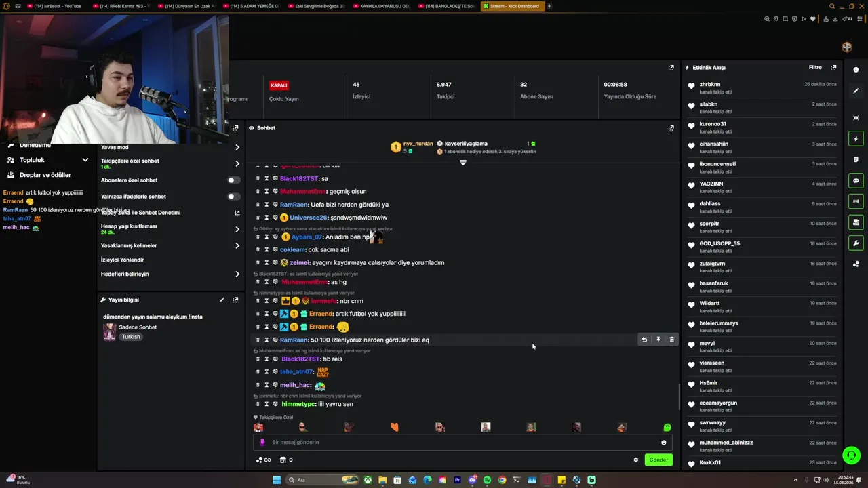The image size is (868, 488).
Task: Pop out the Etkinlik Akışı panel
Action: click(833, 68)
